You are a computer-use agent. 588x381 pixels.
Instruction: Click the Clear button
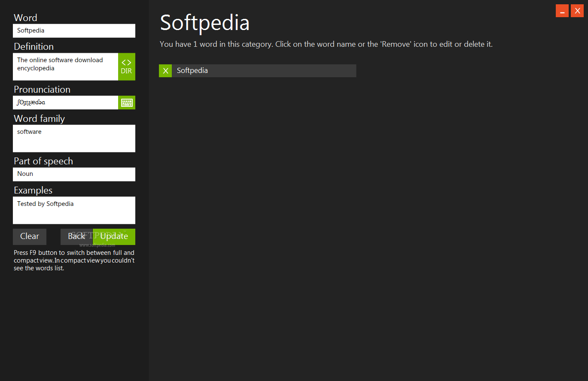[30, 236]
